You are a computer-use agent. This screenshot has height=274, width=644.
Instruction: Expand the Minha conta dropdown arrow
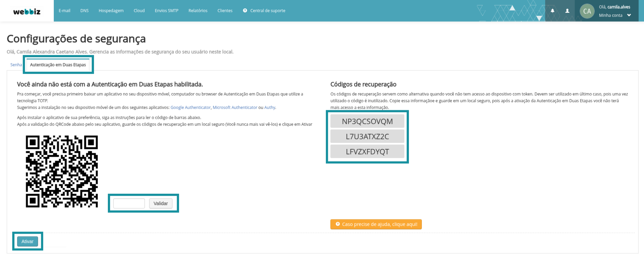(x=629, y=15)
